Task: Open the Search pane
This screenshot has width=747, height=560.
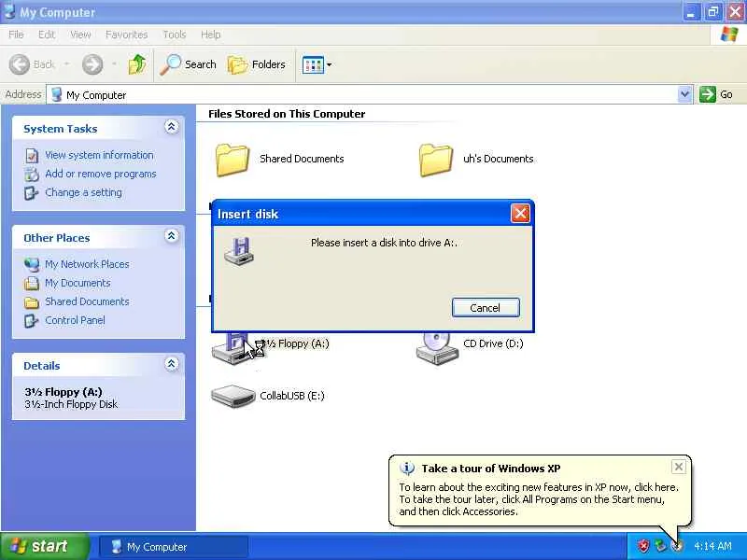Action: click(189, 64)
